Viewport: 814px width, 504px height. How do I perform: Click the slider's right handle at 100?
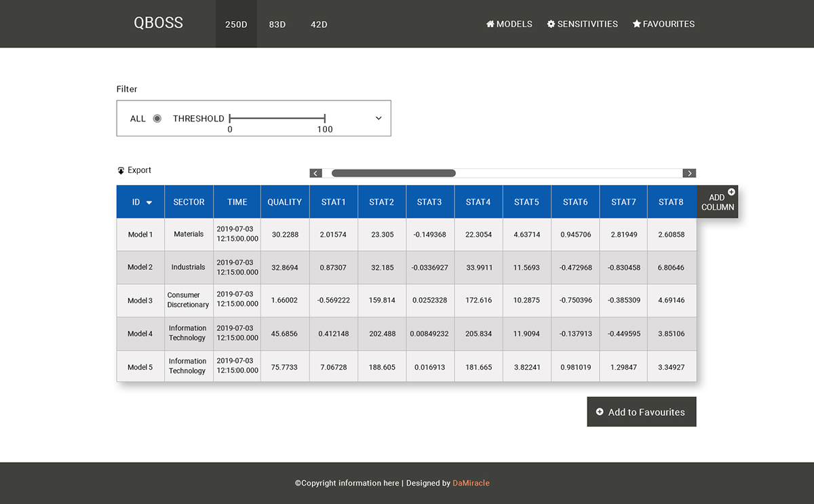[325, 118]
